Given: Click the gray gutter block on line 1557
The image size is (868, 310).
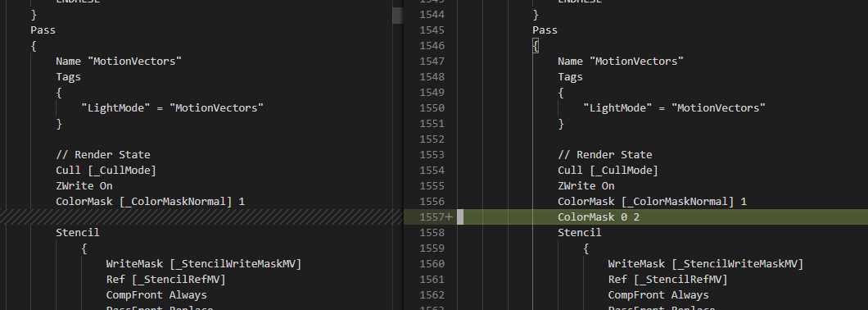Looking at the screenshot, I should coord(460,217).
